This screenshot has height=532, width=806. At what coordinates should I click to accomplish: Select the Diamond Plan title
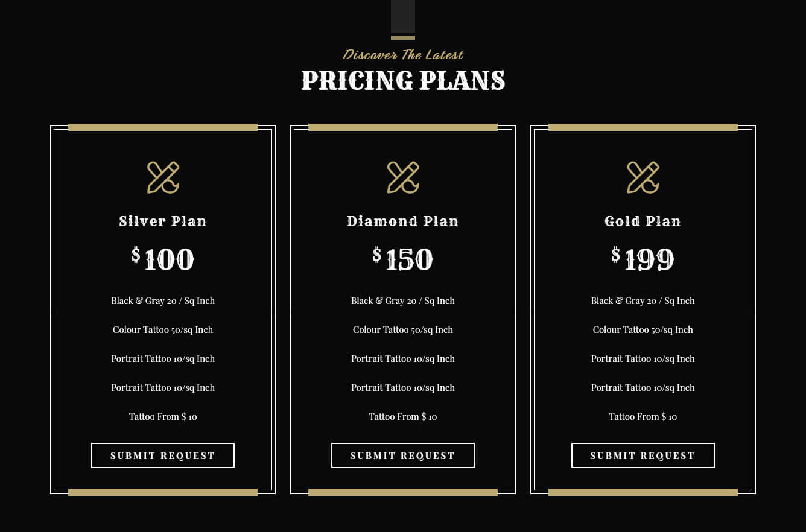click(403, 221)
